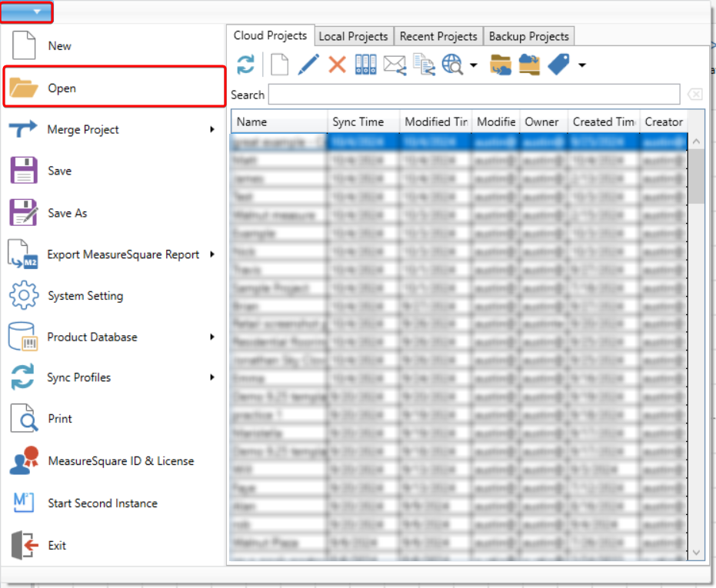Expand the Merge Project submenu arrow
The image size is (716, 588).
(212, 130)
